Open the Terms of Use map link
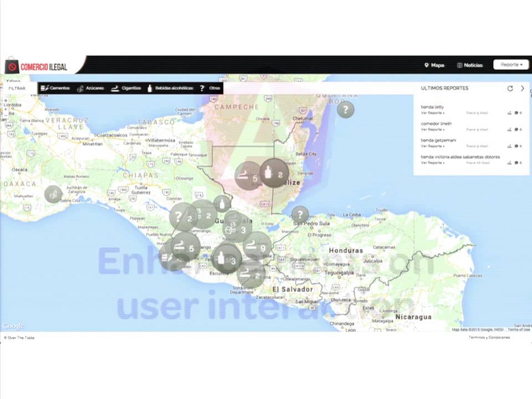The image size is (532, 399). point(519,329)
